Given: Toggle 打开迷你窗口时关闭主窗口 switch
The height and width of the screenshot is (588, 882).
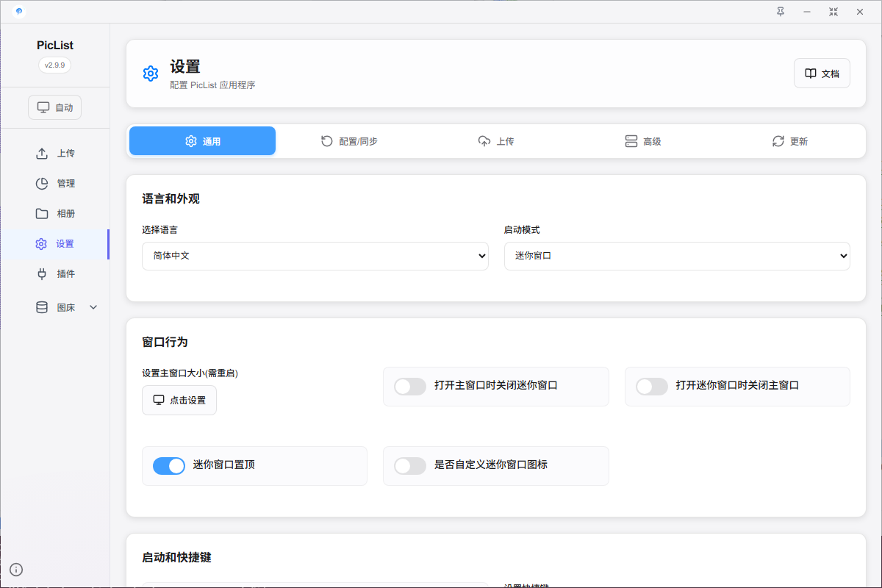Looking at the screenshot, I should 652,386.
